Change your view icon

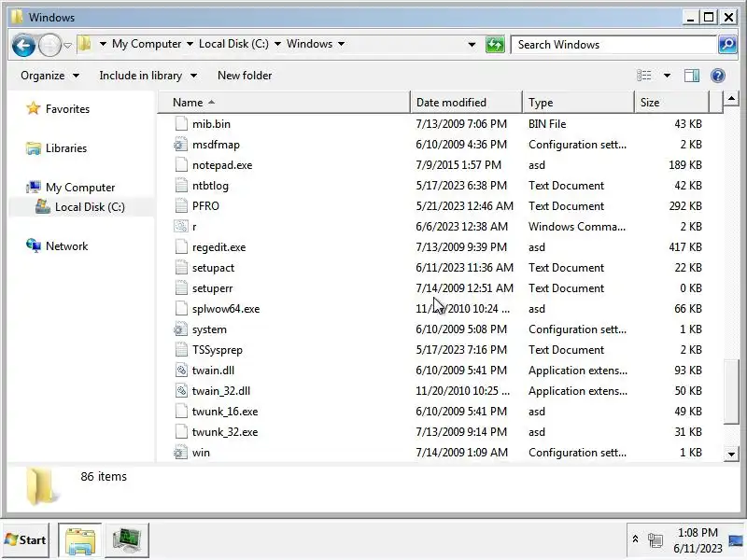point(644,76)
